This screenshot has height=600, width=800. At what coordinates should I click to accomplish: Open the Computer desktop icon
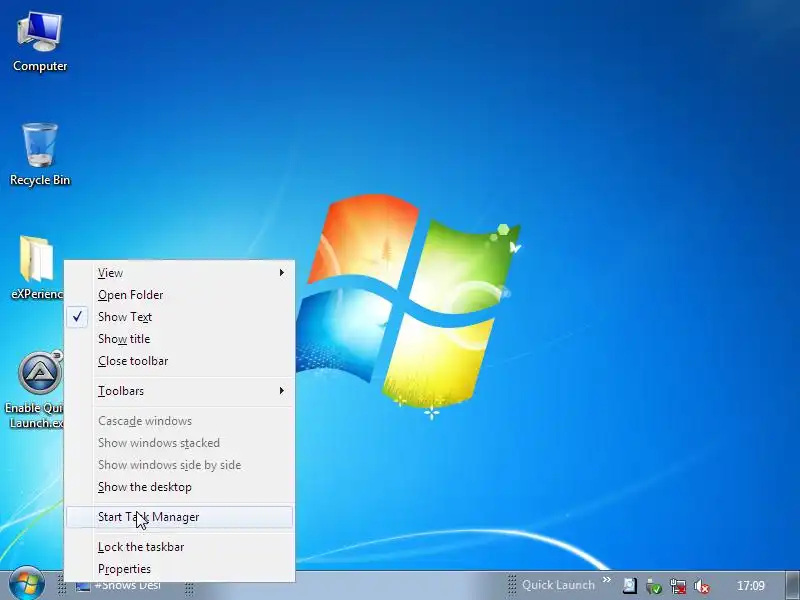click(40, 43)
